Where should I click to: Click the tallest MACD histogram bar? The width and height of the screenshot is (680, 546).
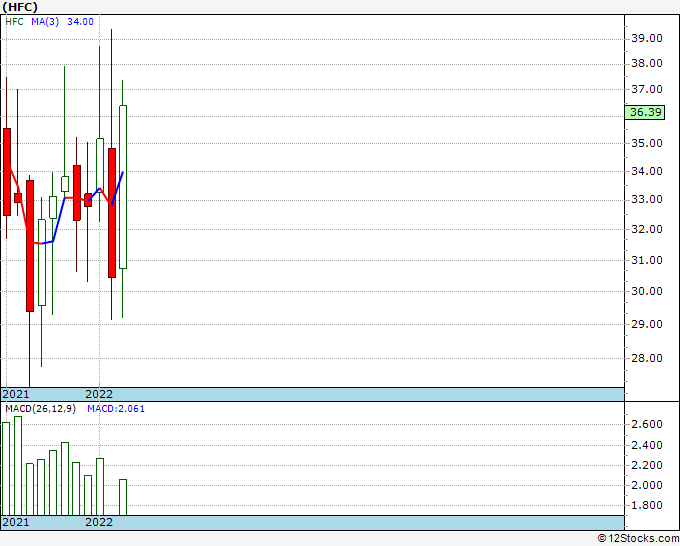[18, 466]
